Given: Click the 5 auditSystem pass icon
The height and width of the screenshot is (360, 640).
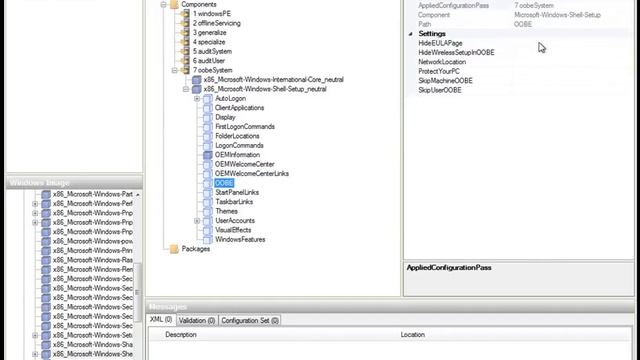Looking at the screenshot, I should [185, 51].
